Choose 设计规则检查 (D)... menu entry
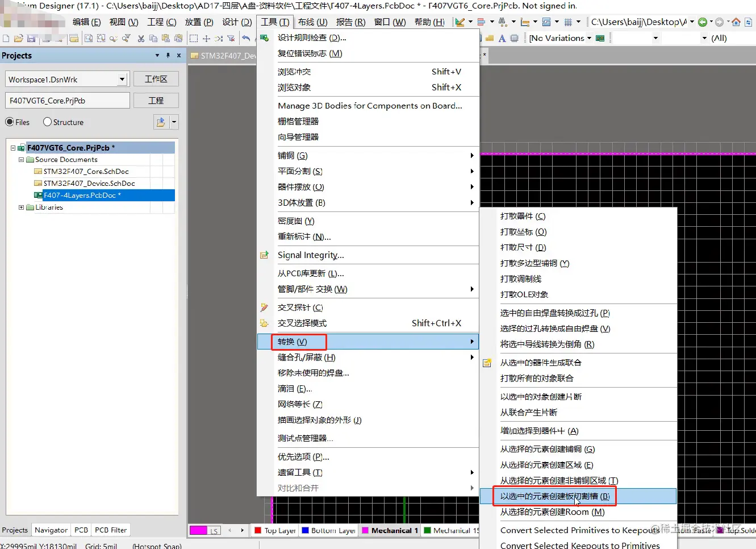The image size is (756, 549). (x=368, y=38)
